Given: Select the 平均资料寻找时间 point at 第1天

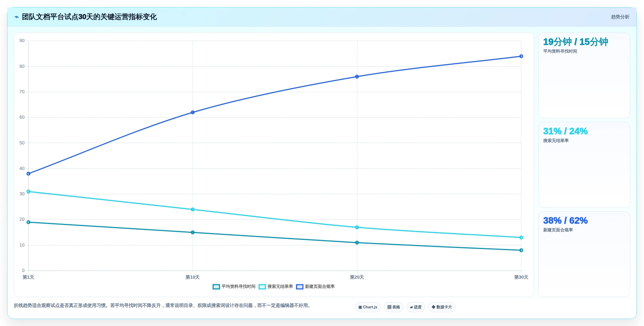Looking at the screenshot, I should tap(29, 222).
